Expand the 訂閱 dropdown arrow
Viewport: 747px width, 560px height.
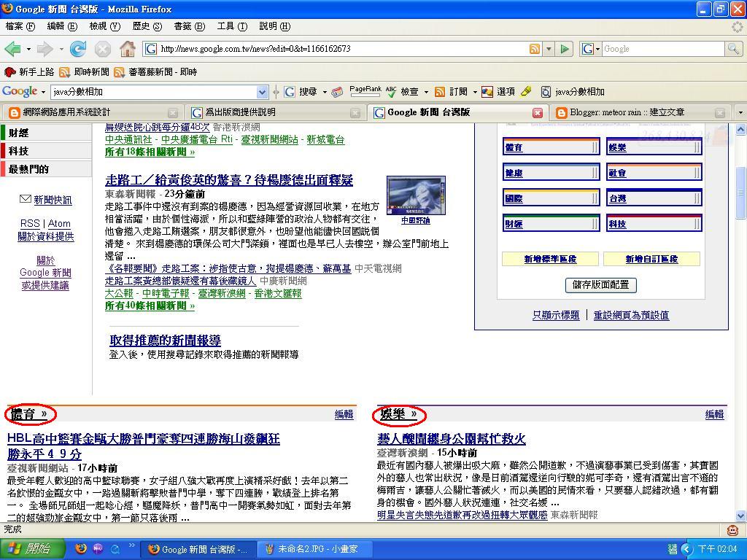pos(474,92)
